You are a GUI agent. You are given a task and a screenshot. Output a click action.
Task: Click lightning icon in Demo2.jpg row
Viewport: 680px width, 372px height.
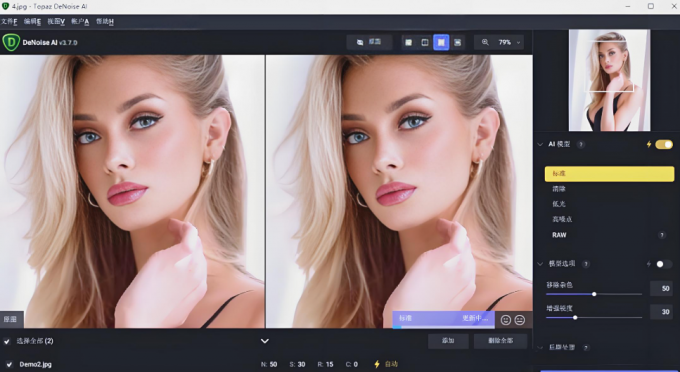[377, 364]
